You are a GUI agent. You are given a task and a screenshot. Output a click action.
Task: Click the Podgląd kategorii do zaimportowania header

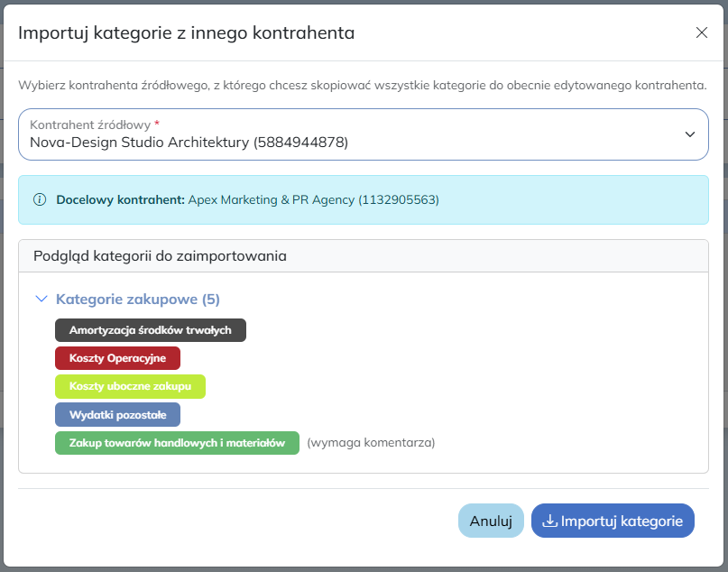(160, 256)
